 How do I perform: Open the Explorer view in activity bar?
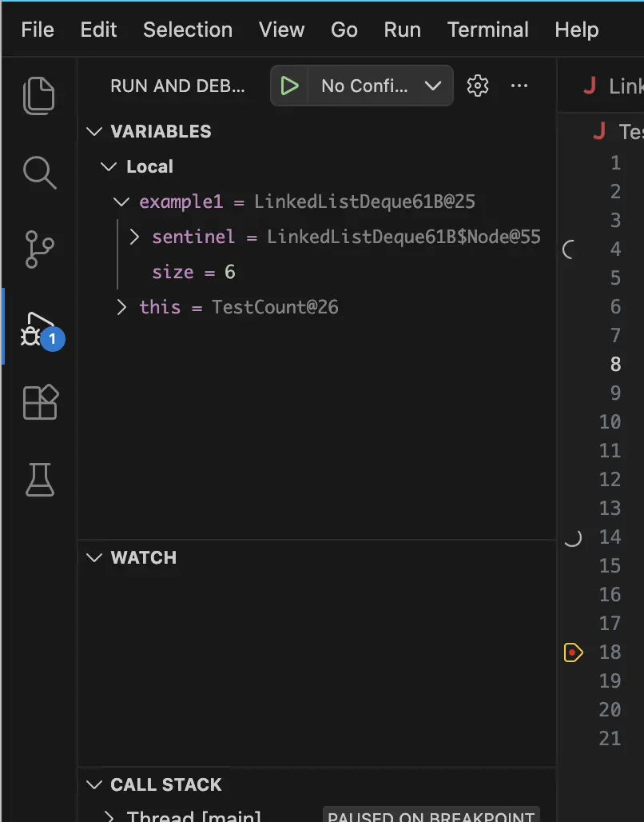point(39,95)
